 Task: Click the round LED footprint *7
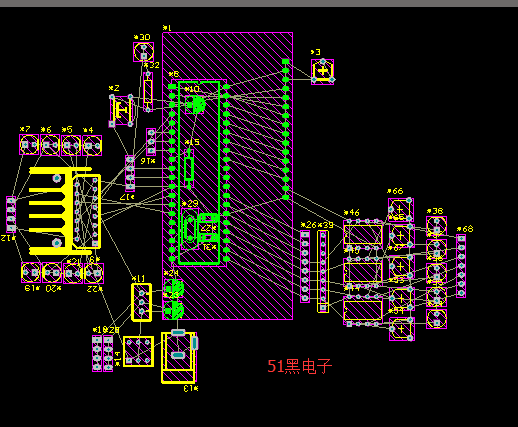[x=29, y=145]
